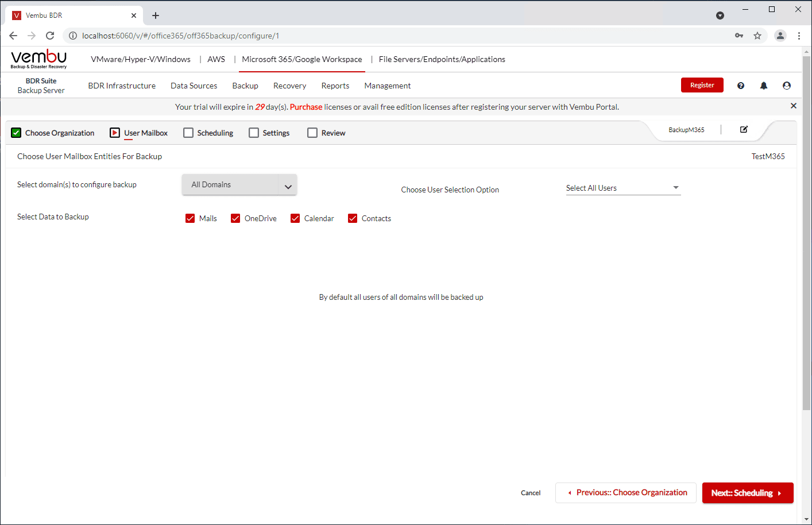Image resolution: width=812 pixels, height=525 pixels.
Task: Open the Data Sources menu
Action: [194, 86]
